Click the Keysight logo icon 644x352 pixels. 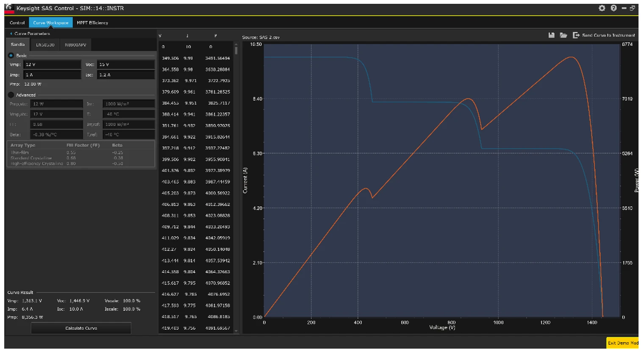click(9, 9)
